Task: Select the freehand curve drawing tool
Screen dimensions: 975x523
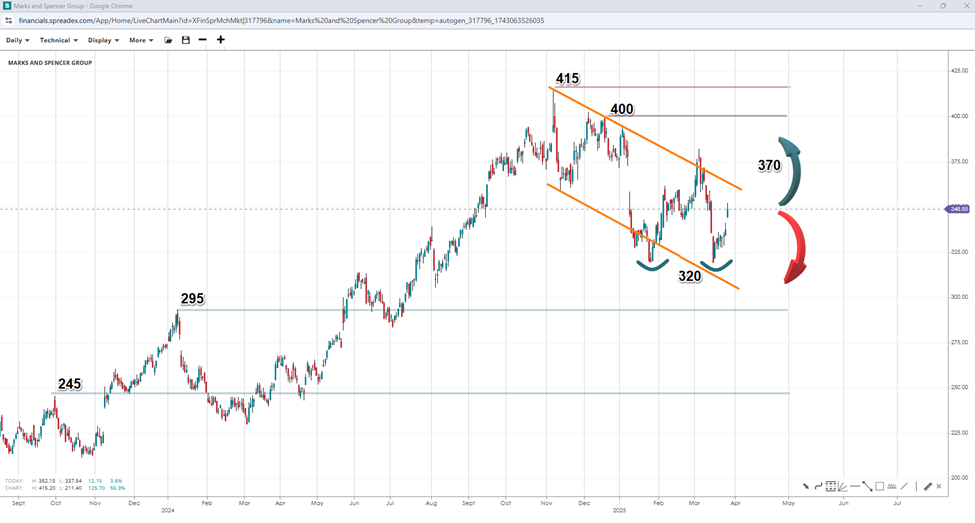Action: 818,486
